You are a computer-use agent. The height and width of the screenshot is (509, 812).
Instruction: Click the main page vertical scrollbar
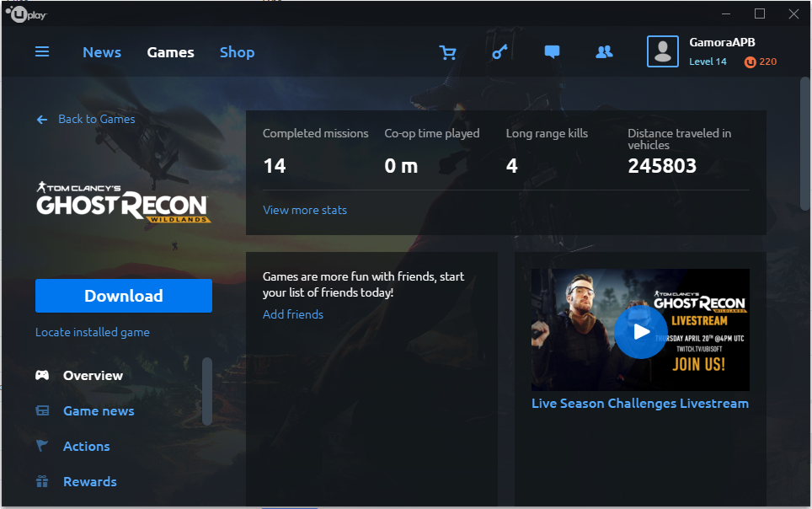pyautogui.click(x=804, y=143)
